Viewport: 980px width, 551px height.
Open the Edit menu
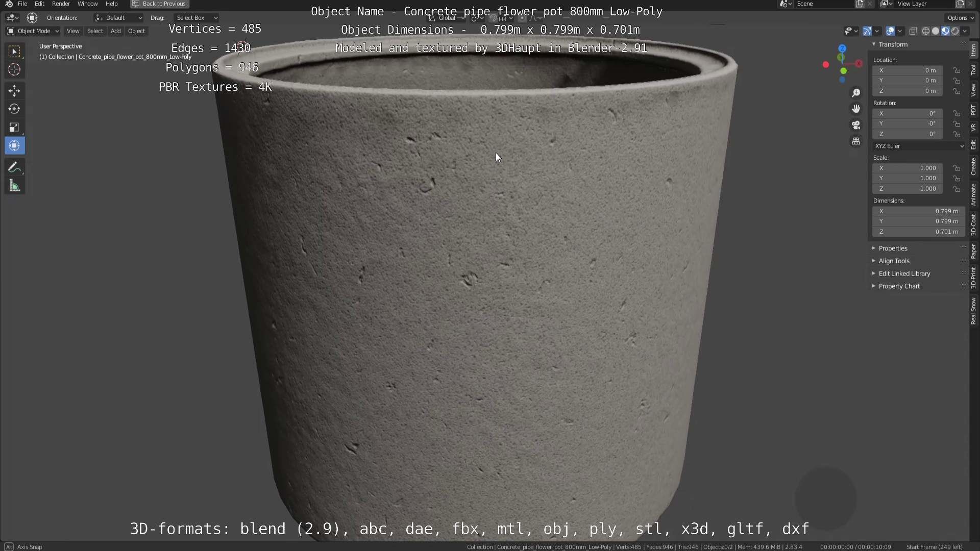[39, 4]
